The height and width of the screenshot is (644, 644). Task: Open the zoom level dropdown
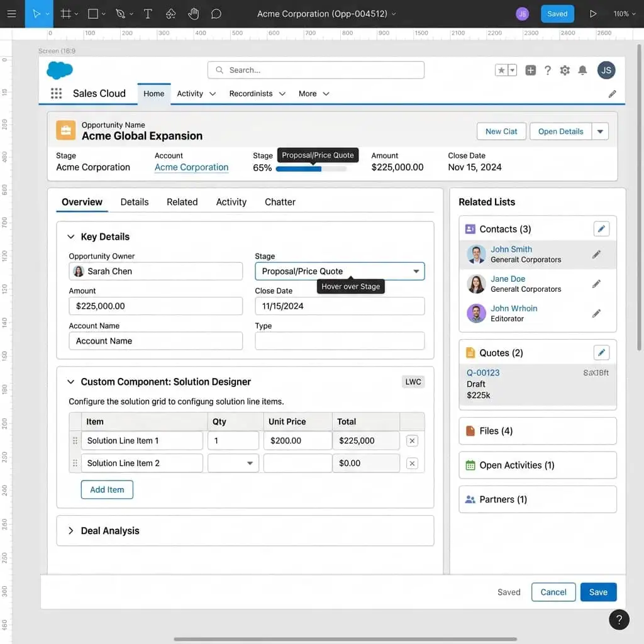625,14
